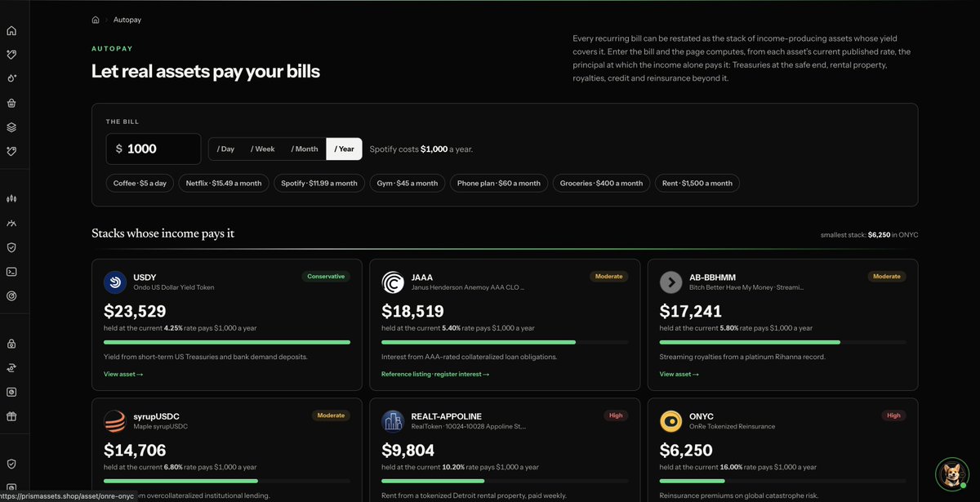Click the Ondo US Dollar Yield Token subtitle
The image size is (980, 502).
coord(173,287)
